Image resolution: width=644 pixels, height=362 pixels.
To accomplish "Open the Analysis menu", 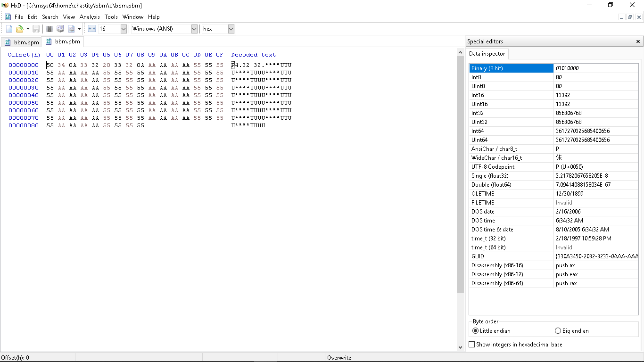I will pos(90,16).
